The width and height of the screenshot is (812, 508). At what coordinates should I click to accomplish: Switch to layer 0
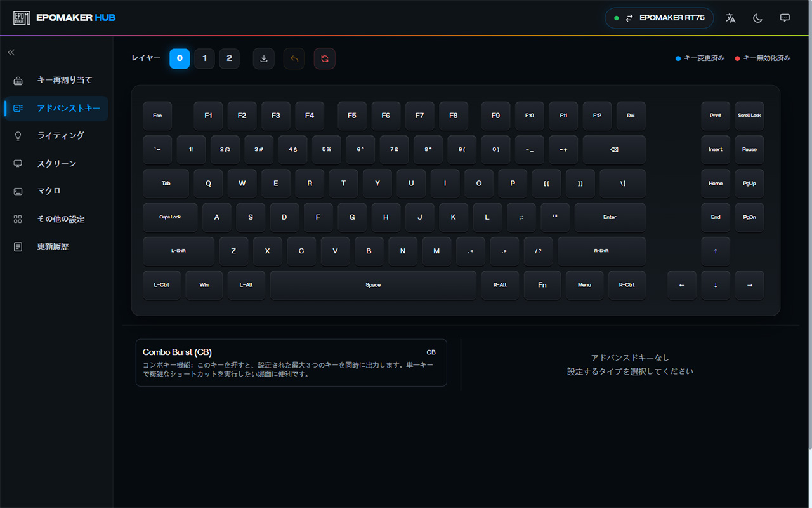(180, 58)
